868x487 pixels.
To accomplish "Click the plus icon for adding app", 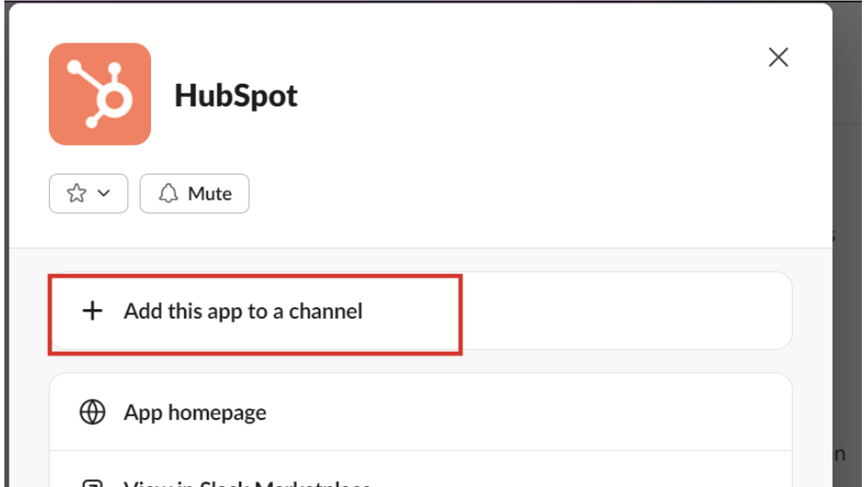I will coord(92,312).
